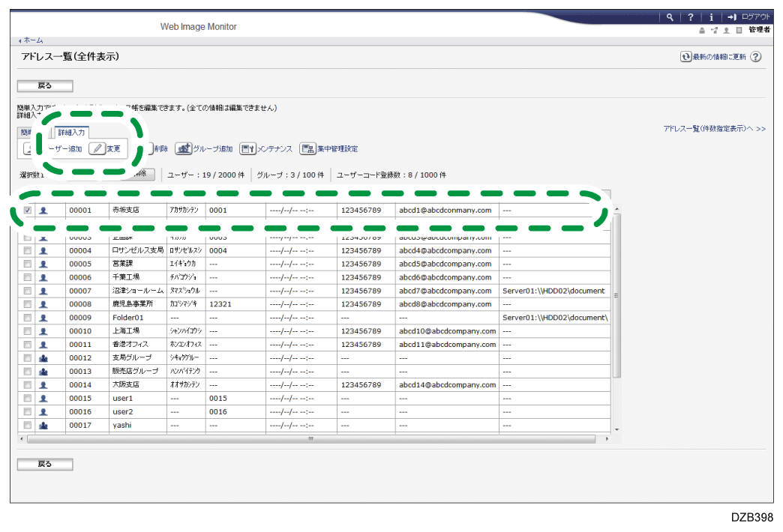This screenshot has height=532, width=783.
Task: Open アドレス一覧(件数指定表示)へ link
Action: click(x=714, y=129)
